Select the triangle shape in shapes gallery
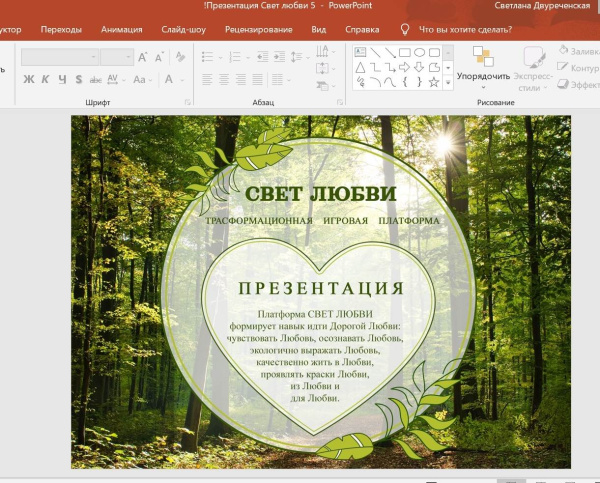Image resolution: width=600 pixels, height=483 pixels. coord(360,67)
